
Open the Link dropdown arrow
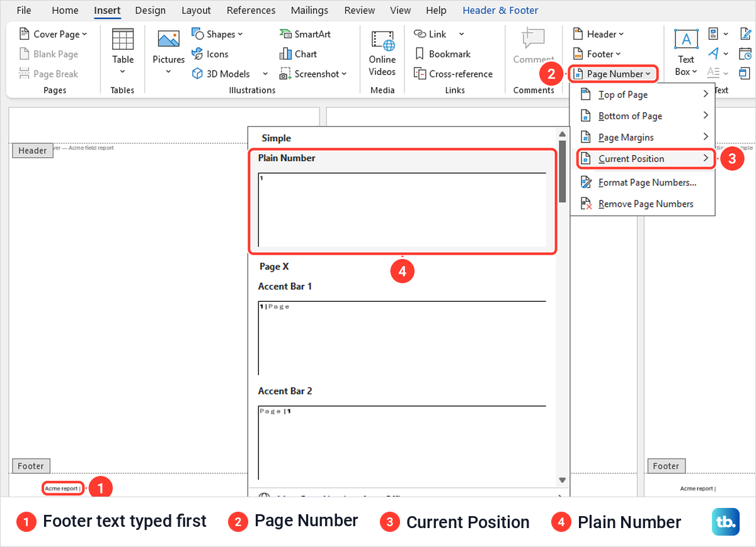click(x=461, y=34)
